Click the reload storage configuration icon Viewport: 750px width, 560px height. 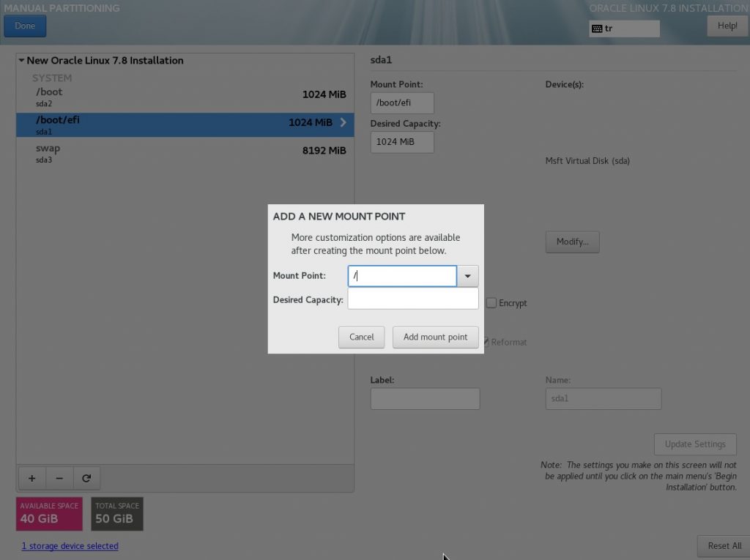[86, 478]
